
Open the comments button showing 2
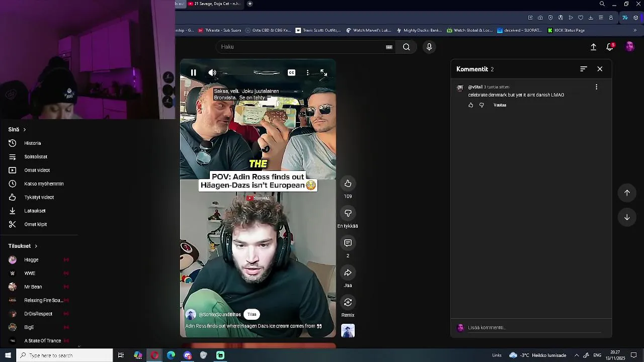point(348,243)
